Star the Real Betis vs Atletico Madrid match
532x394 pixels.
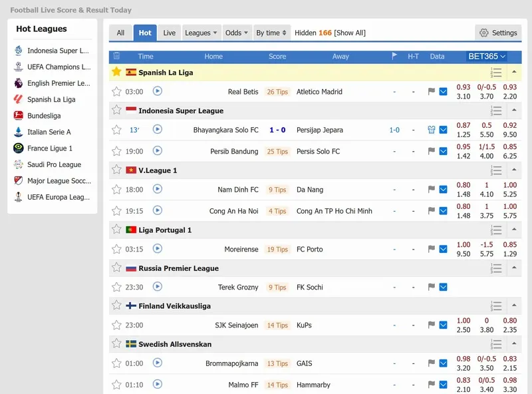click(x=117, y=92)
